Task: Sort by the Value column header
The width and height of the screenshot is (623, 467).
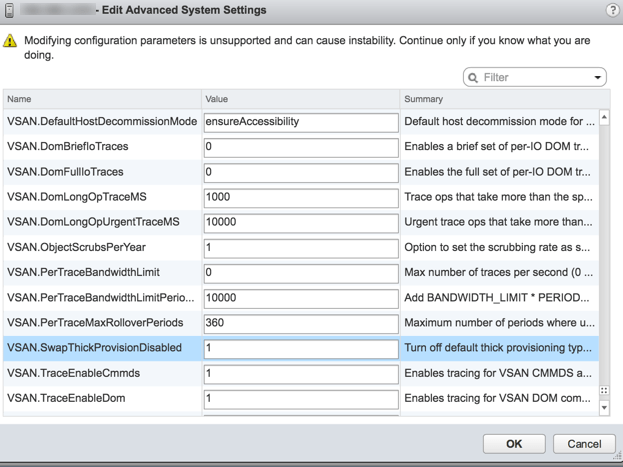Action: 298,99
